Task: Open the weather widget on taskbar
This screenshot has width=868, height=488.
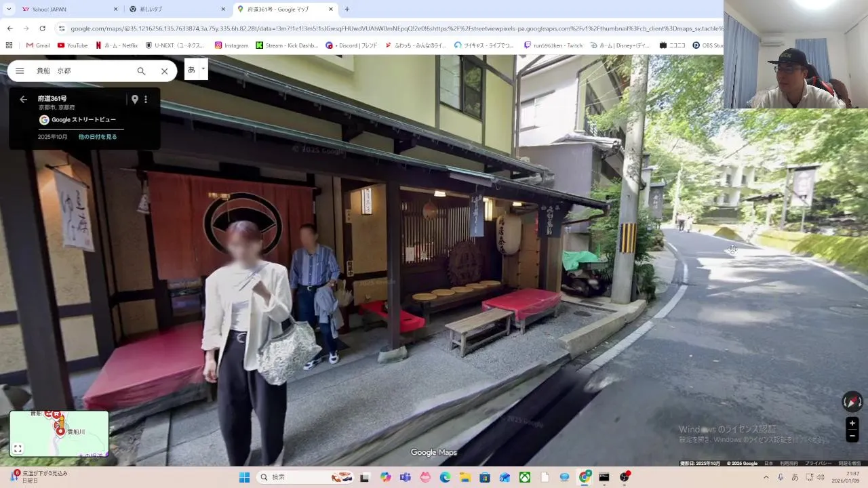Action: pos(39,476)
